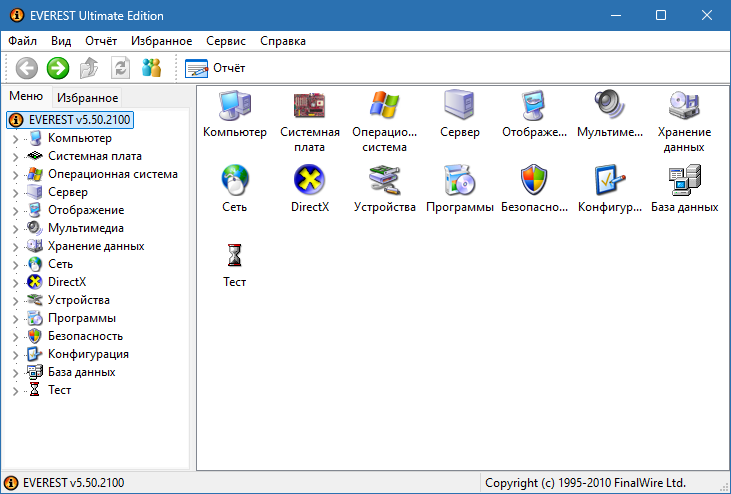Open the Мультимедиа speaker icon in the main pane
This screenshot has width=731, height=494.
point(610,104)
